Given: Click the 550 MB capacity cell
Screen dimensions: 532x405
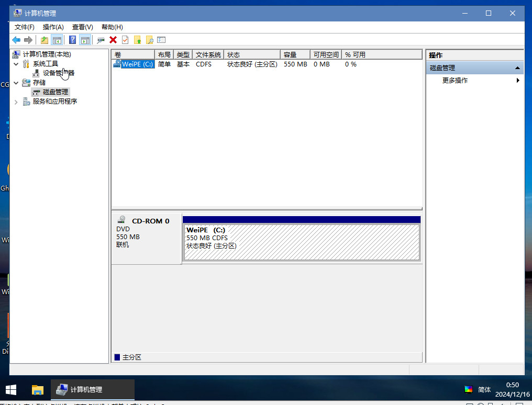Looking at the screenshot, I should pyautogui.click(x=295, y=64).
